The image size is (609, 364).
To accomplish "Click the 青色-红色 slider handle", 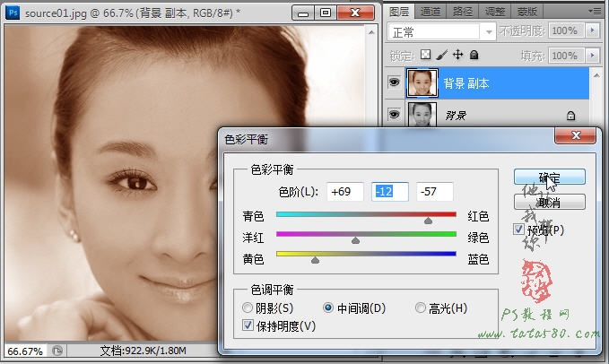I will point(428,221).
